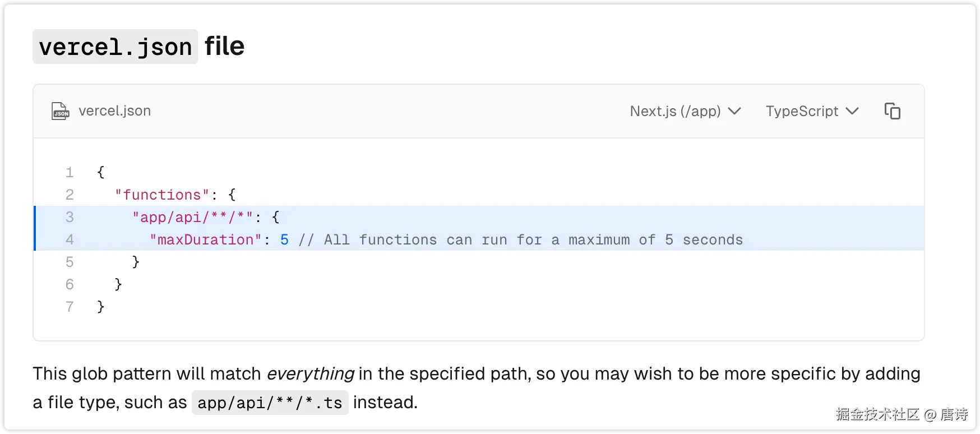Viewport: 980px width, 434px height.
Task: Click the chevron beside TypeScript
Action: (852, 111)
